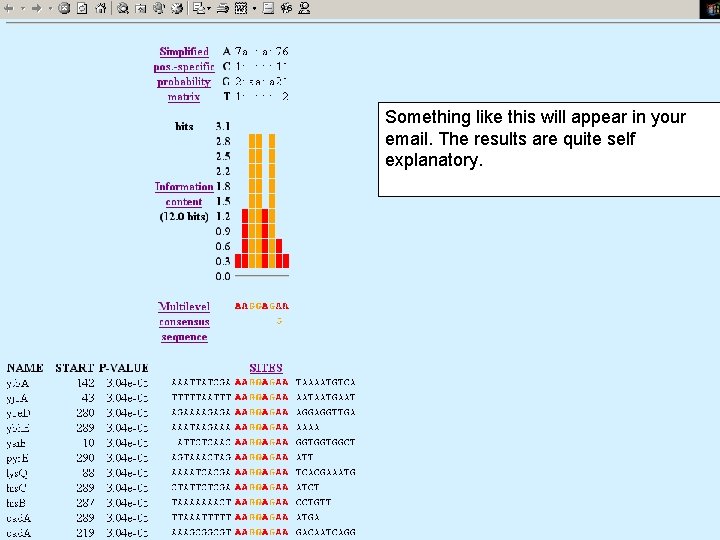Print the page using the Print icon

[x=223, y=8]
